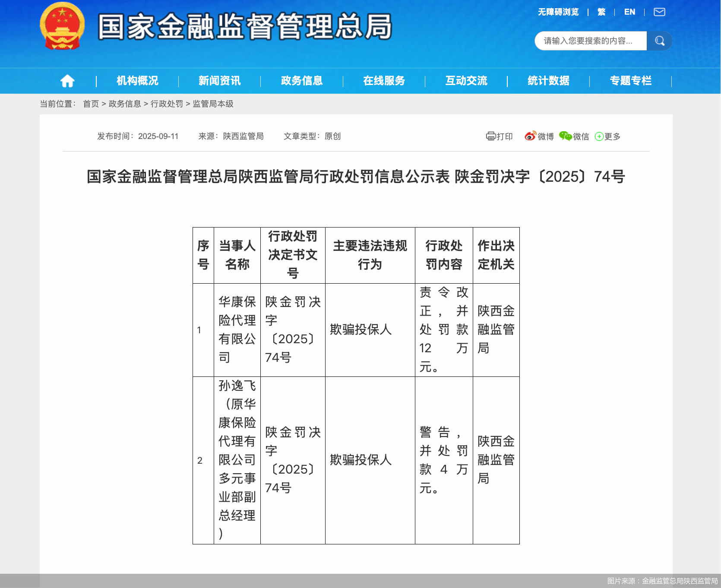The height and width of the screenshot is (588, 721).
Task: Click the article type 原创
Action: click(332, 136)
